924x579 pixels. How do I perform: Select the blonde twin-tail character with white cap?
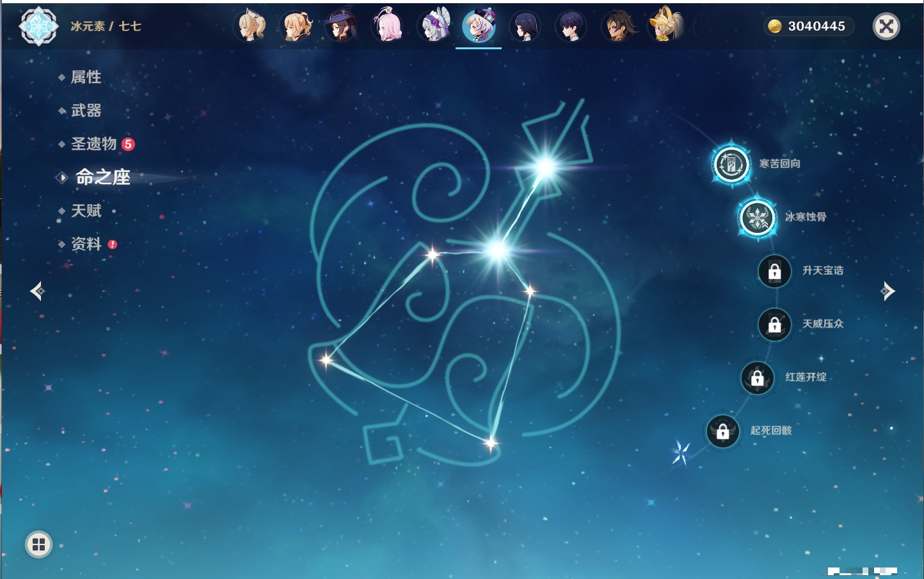(251, 26)
